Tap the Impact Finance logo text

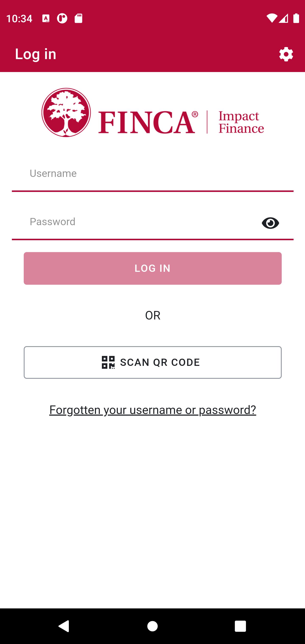coord(241,122)
